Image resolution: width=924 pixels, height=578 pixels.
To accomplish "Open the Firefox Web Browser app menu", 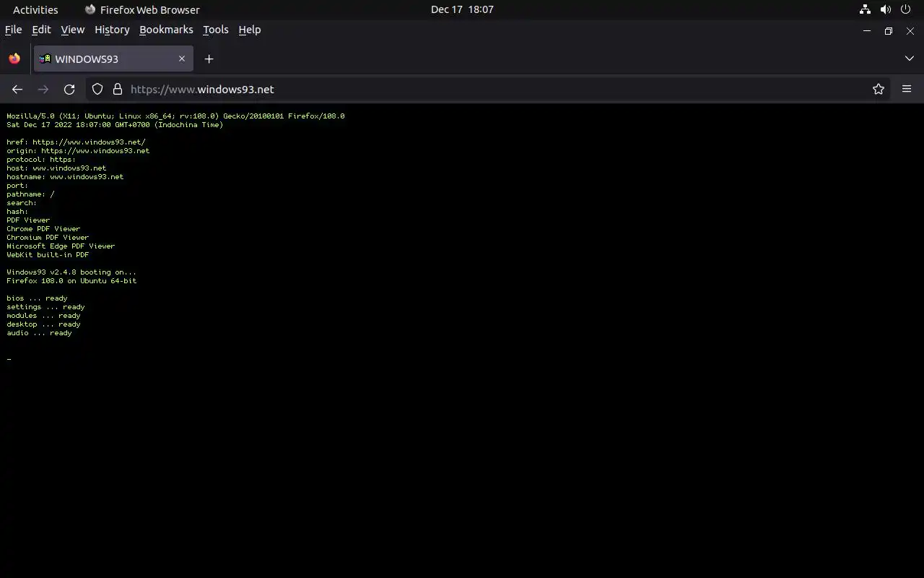I will pyautogui.click(x=142, y=9).
